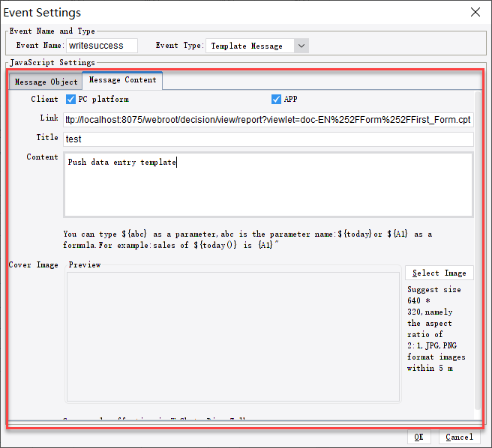The height and width of the screenshot is (448, 492).
Task: Click the JavaScript Settings group label
Action: (52, 63)
